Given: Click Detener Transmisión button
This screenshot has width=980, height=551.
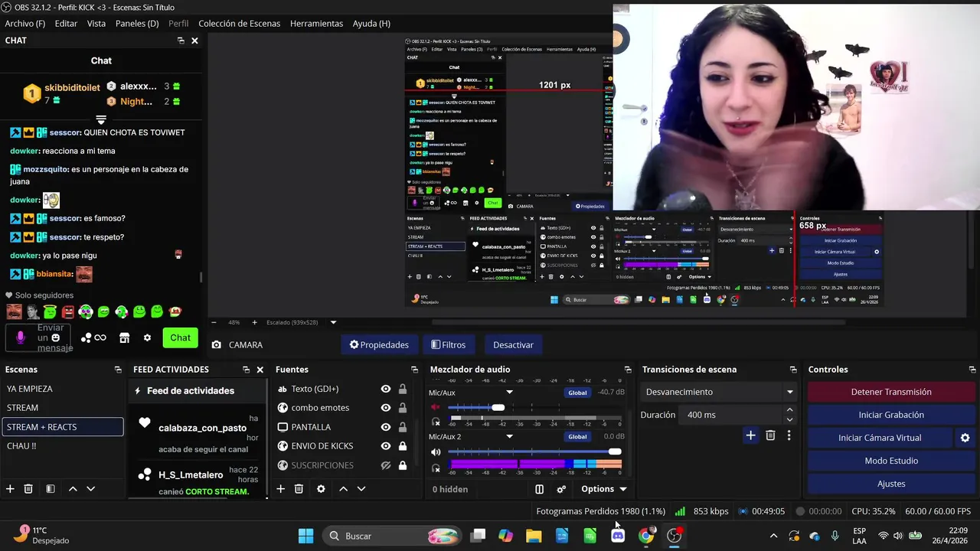Looking at the screenshot, I should [x=891, y=392].
